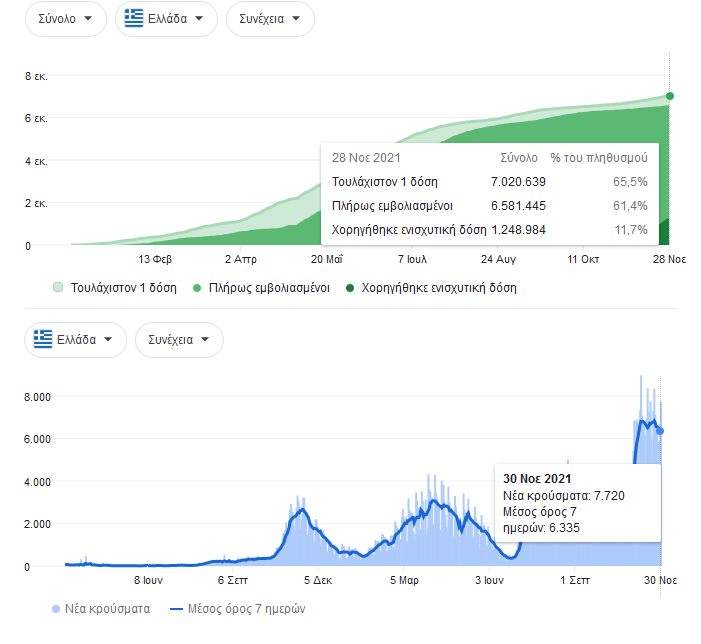Viewport: 701px width, 644px height.
Task: Expand the Συνέχεια dropdown above cases chart
Action: [x=179, y=339]
